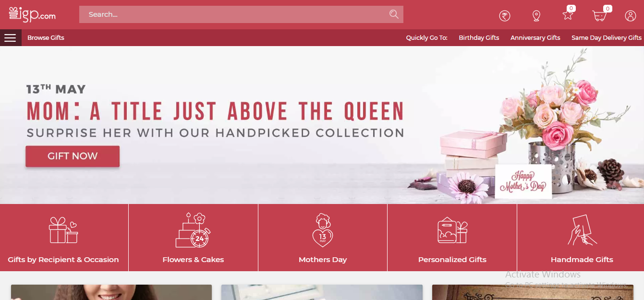Click the GIFT NOW button

click(x=73, y=156)
